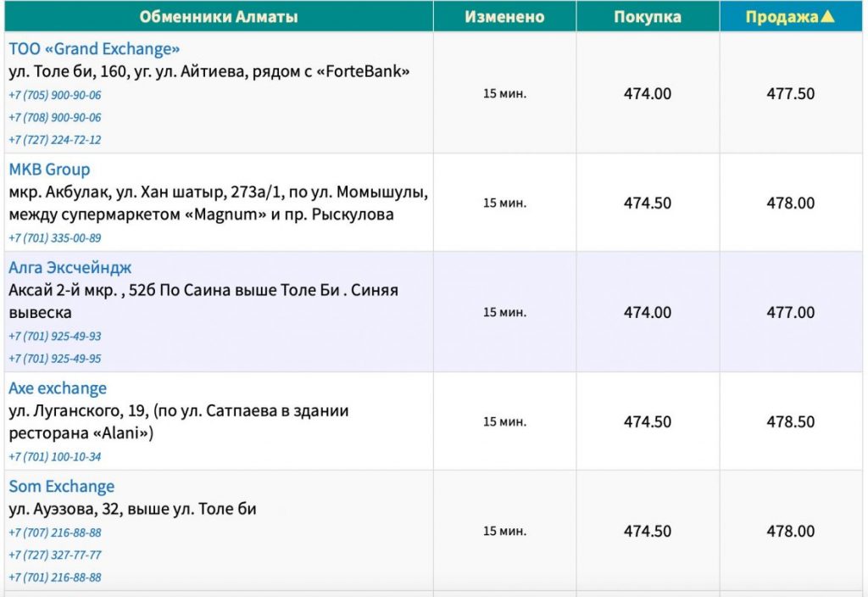
Task: Click the 15 мин. cell for Grand Exchange
Action: 504,93
